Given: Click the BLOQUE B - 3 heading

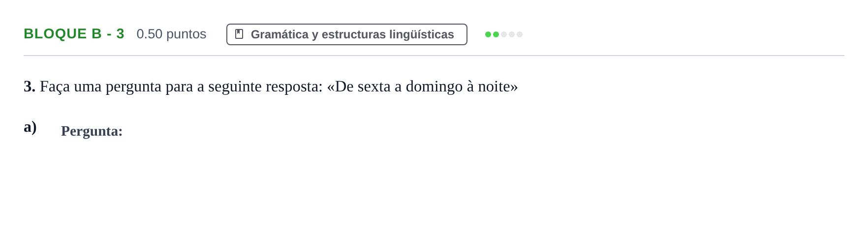Looking at the screenshot, I should pyautogui.click(x=74, y=33).
